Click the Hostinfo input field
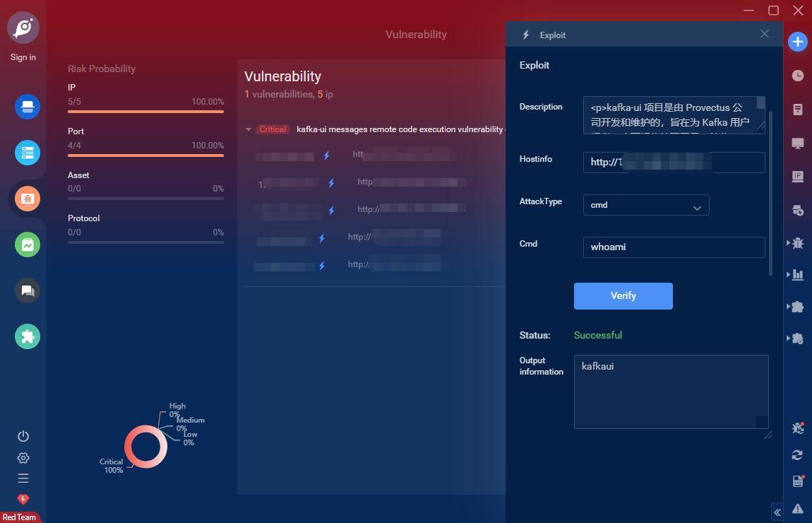Image resolution: width=812 pixels, height=523 pixels. pos(674,163)
